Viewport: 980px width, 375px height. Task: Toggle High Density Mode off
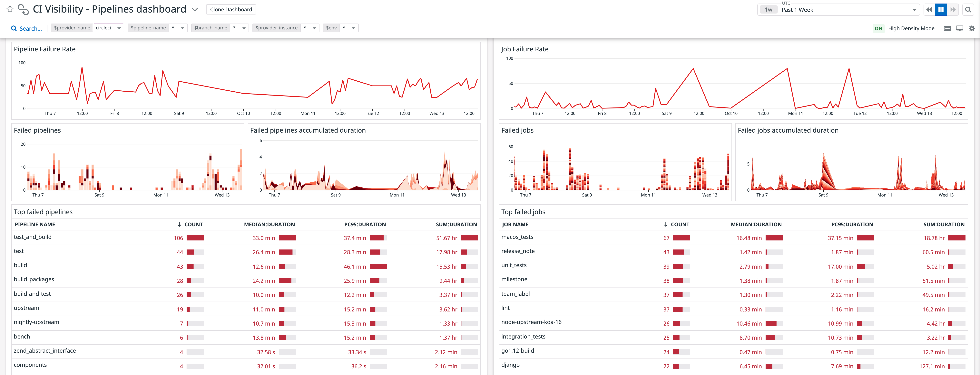[878, 28]
